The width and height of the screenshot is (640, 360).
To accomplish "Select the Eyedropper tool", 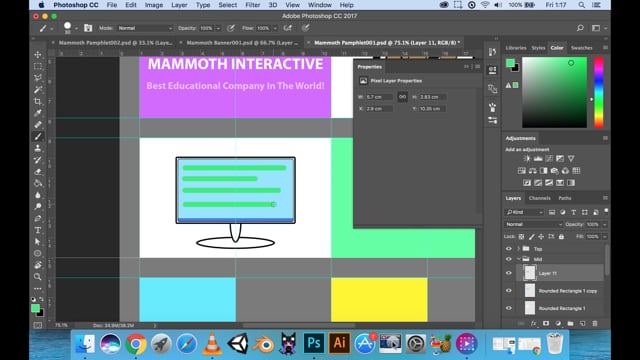I will pyautogui.click(x=38, y=113).
